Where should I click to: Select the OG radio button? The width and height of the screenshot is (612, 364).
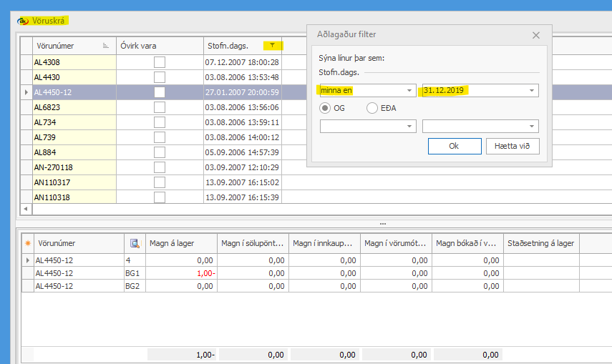tap(326, 108)
